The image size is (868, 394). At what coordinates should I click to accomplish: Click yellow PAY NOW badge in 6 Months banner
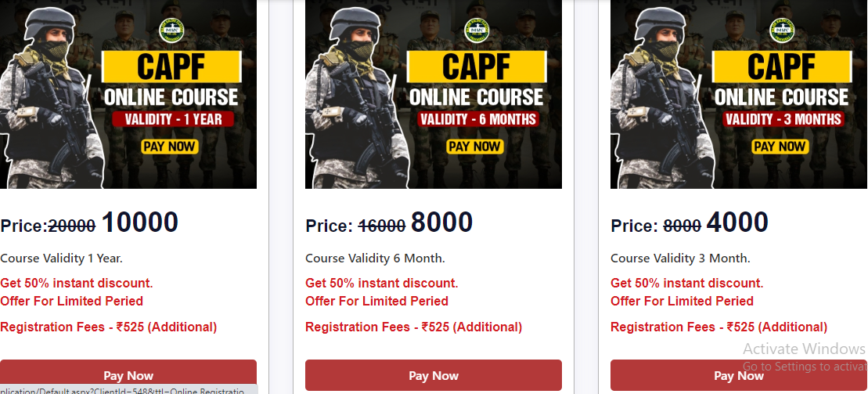pos(474,146)
